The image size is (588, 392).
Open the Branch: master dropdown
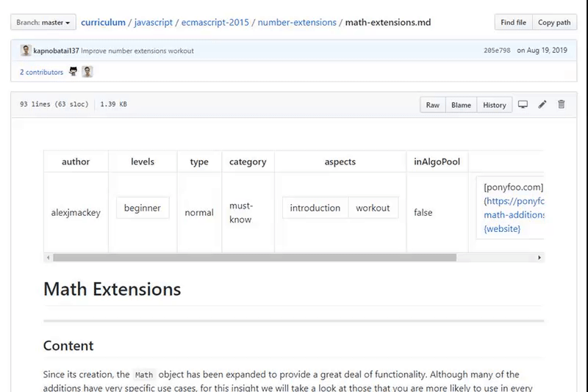43,23
